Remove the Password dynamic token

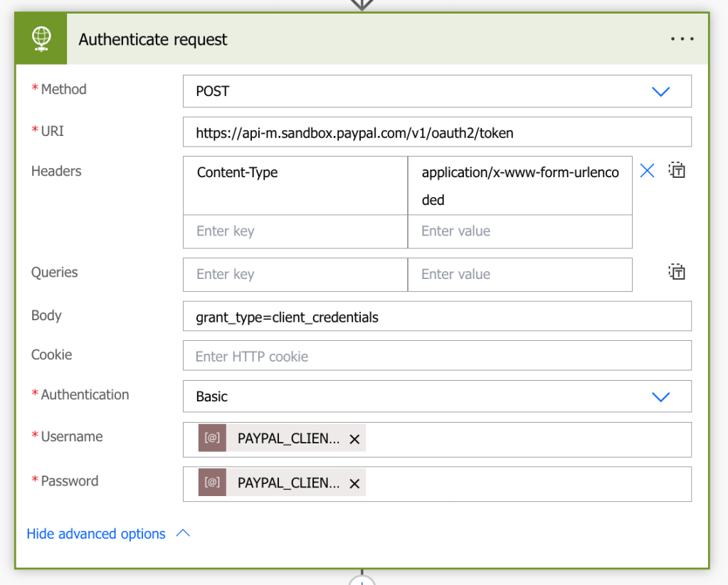pyautogui.click(x=354, y=484)
